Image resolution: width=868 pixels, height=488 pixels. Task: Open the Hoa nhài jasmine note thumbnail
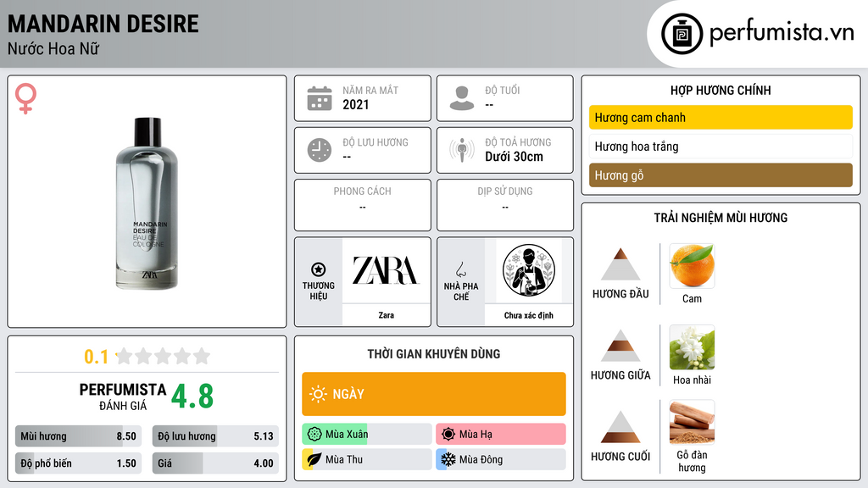(x=692, y=347)
